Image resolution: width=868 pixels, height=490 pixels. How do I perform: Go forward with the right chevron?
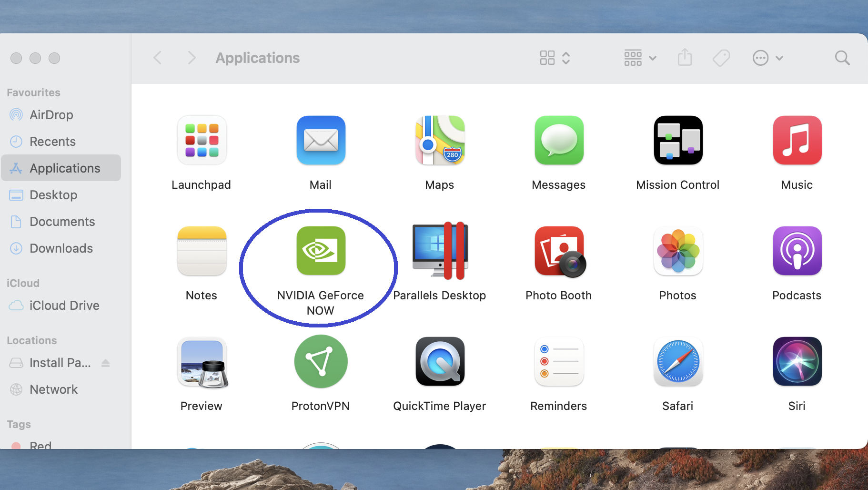[192, 58]
